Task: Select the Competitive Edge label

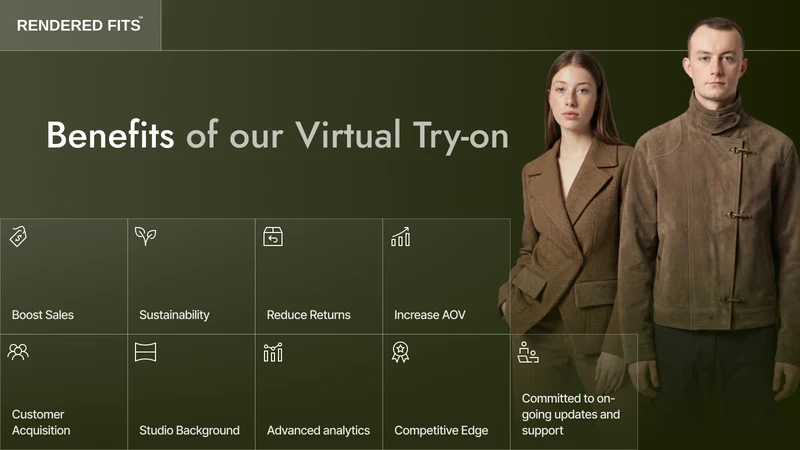Action: tap(441, 431)
